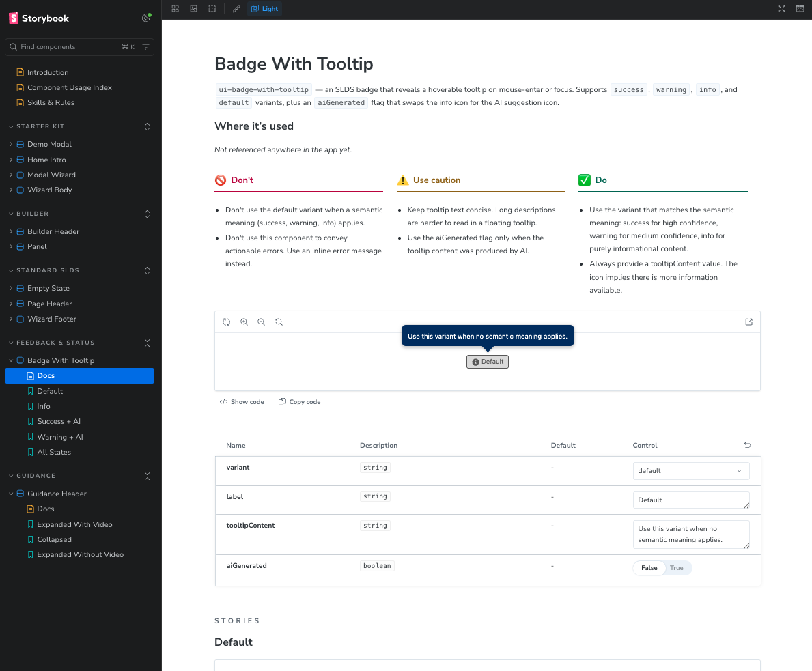Open the Info story

coord(44,406)
